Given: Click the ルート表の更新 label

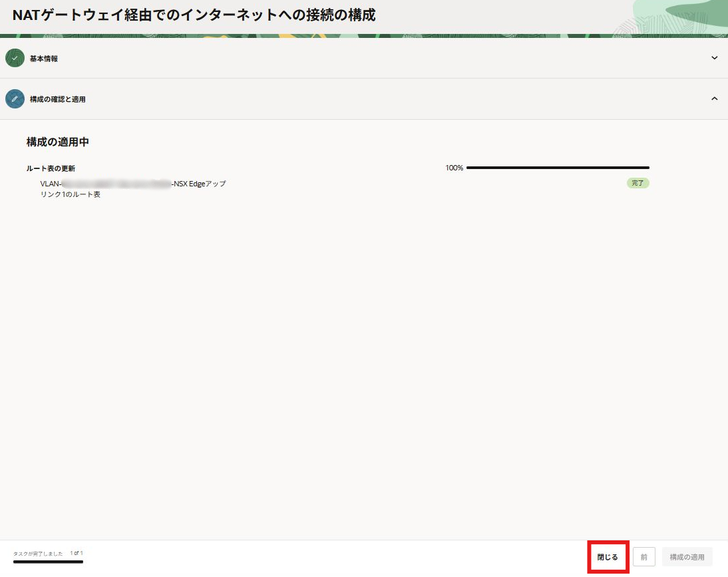Looking at the screenshot, I should (51, 168).
